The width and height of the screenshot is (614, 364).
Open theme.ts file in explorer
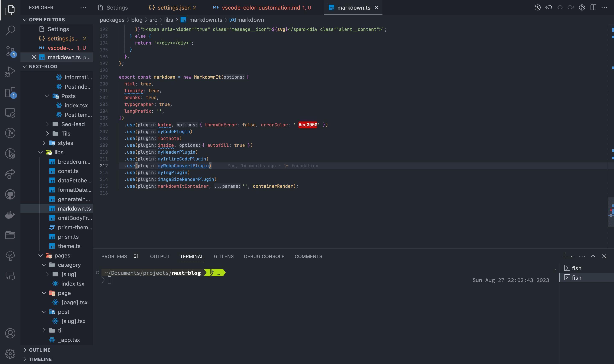tap(69, 246)
